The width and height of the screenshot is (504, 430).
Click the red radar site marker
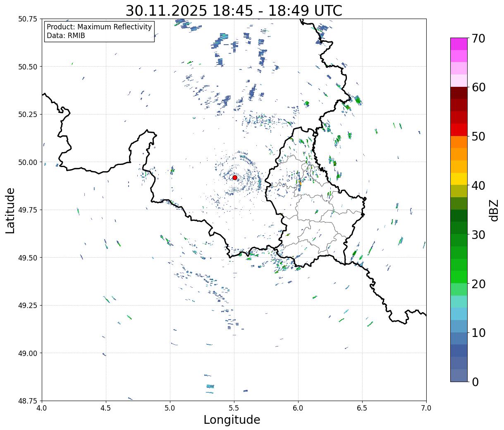click(234, 177)
